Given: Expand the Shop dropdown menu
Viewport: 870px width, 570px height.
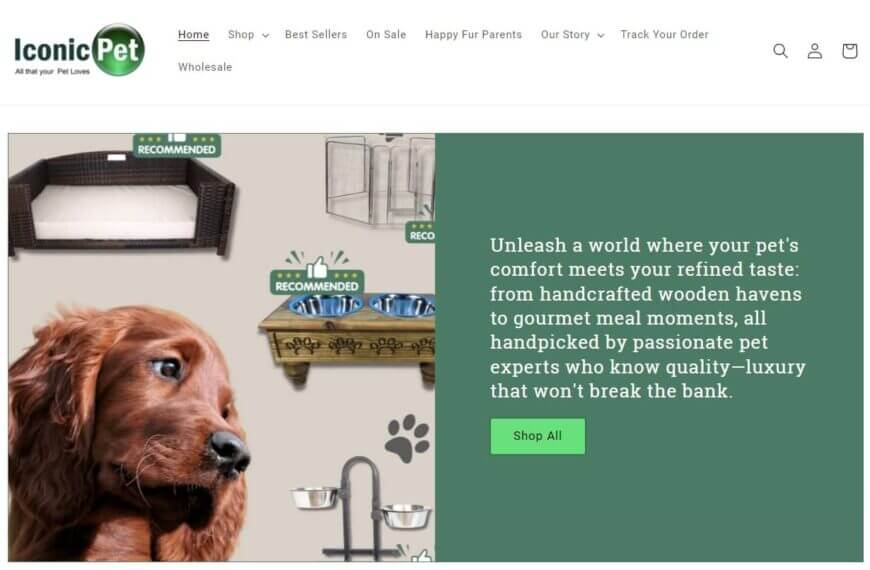Looking at the screenshot, I should (x=248, y=34).
